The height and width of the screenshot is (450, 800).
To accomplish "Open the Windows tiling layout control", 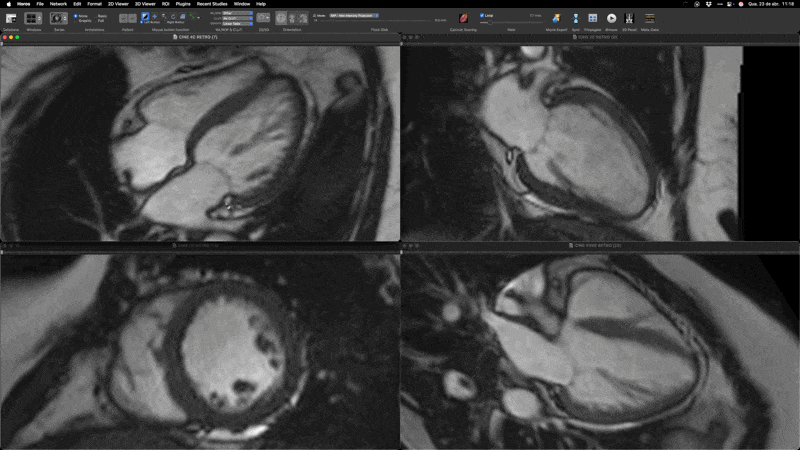I will click(x=33, y=18).
